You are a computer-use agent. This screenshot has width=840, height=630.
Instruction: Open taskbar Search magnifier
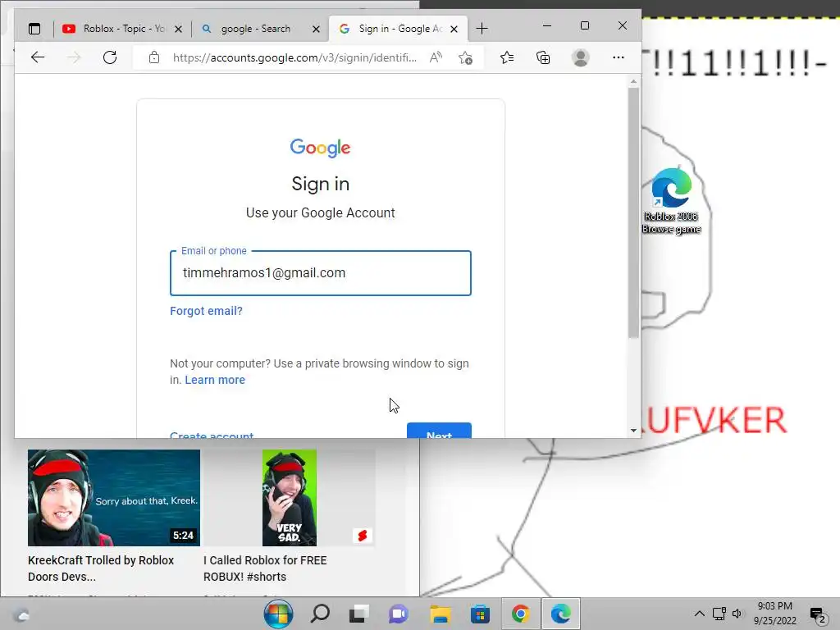coord(320,614)
